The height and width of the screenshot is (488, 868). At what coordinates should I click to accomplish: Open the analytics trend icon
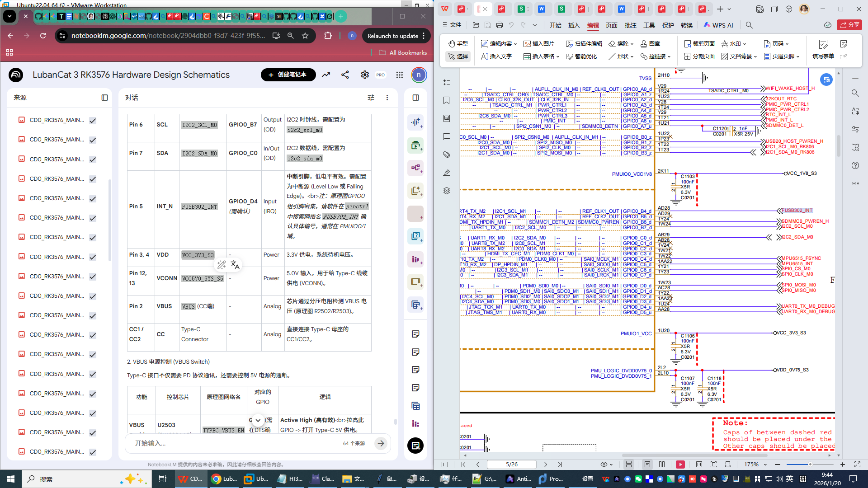click(x=326, y=75)
